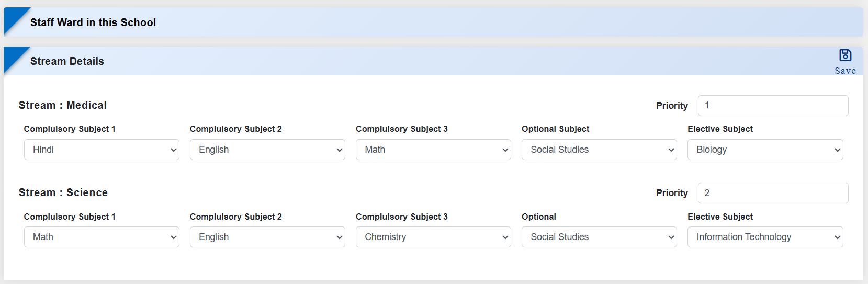This screenshot has width=868, height=284.
Task: Open Science Compulsory Subject 2 English dropdown
Action: coord(267,237)
